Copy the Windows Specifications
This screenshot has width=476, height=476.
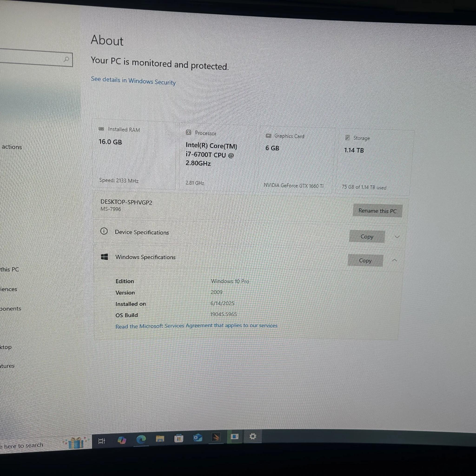pyautogui.click(x=365, y=260)
